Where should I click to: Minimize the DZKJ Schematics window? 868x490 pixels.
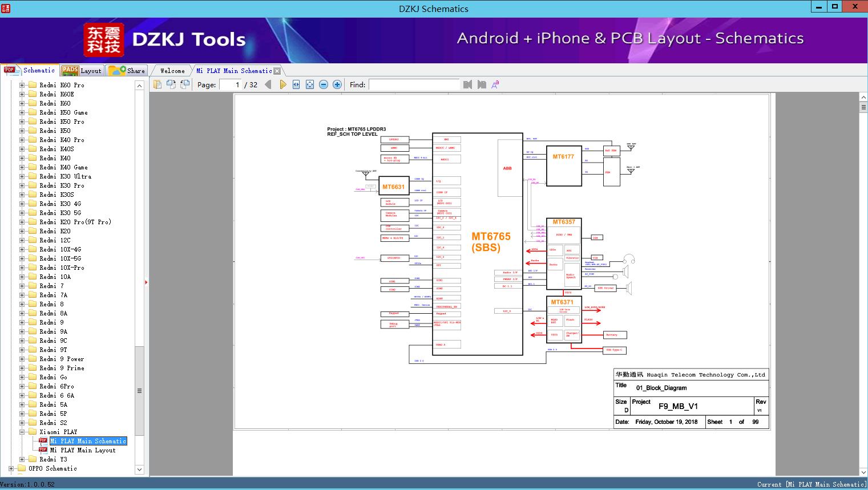coord(818,7)
